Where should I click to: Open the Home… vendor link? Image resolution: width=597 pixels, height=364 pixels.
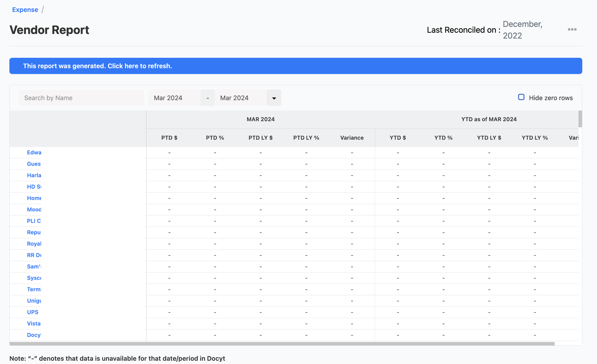pos(34,198)
